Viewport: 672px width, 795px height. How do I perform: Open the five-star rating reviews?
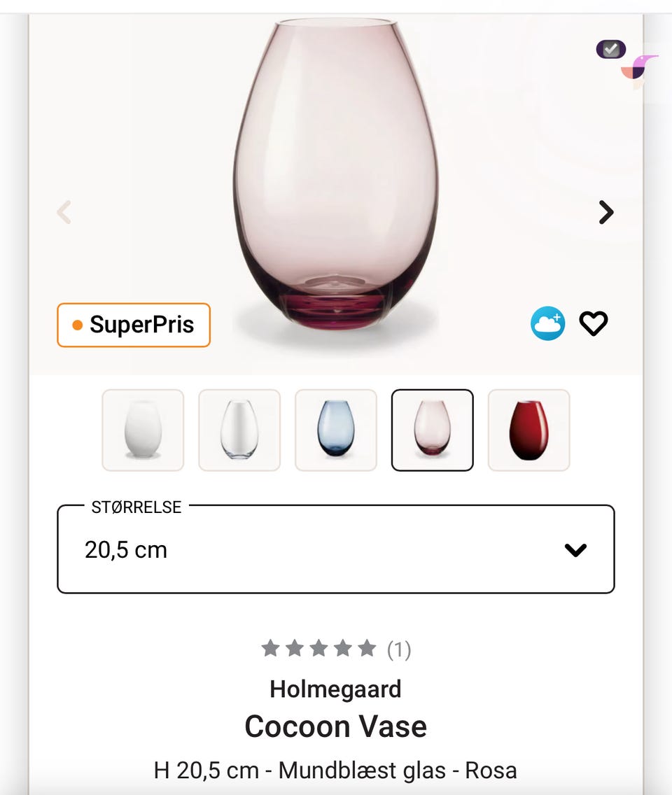319,649
